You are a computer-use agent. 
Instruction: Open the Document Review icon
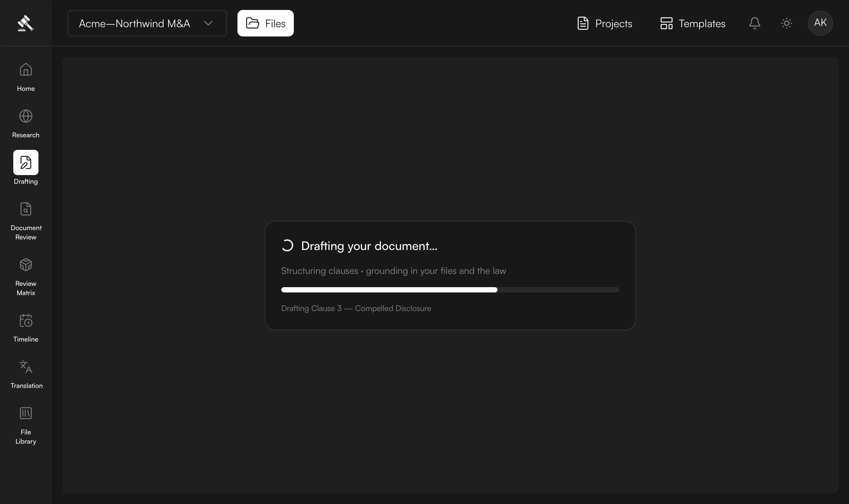(x=26, y=209)
